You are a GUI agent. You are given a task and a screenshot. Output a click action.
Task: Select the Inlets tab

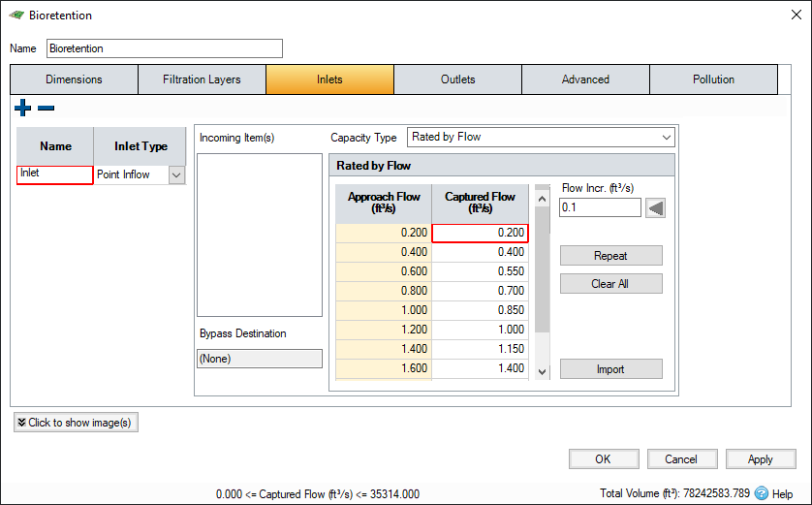pos(329,79)
